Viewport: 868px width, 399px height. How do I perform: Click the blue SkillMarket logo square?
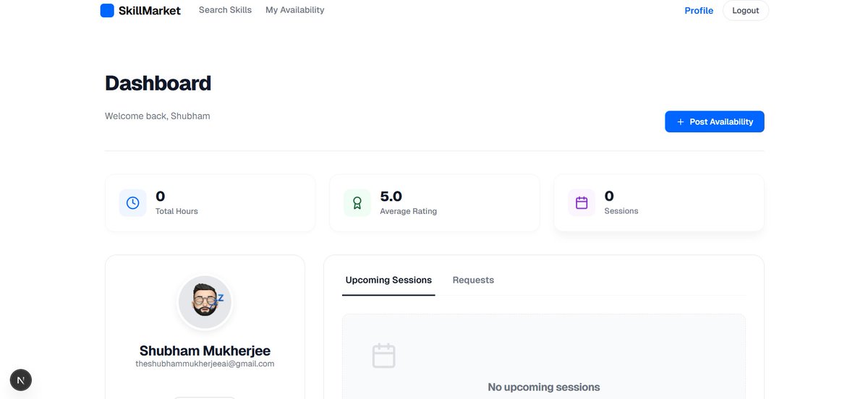(107, 10)
